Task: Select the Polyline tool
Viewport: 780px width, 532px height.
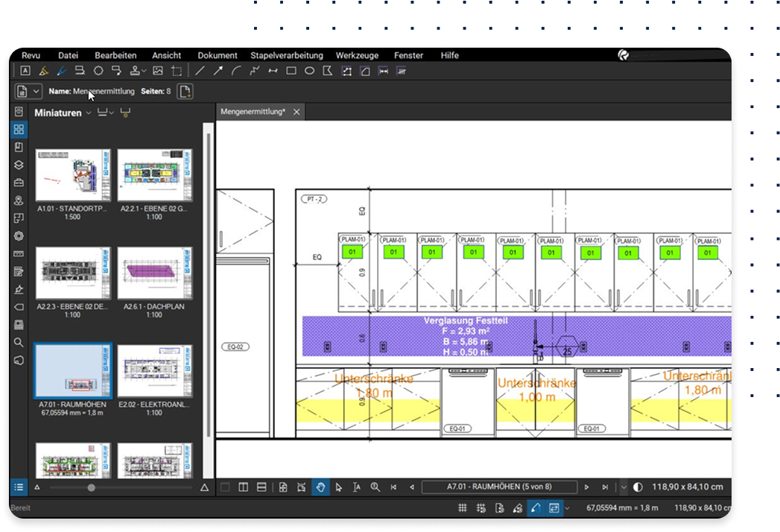Action: [255, 71]
